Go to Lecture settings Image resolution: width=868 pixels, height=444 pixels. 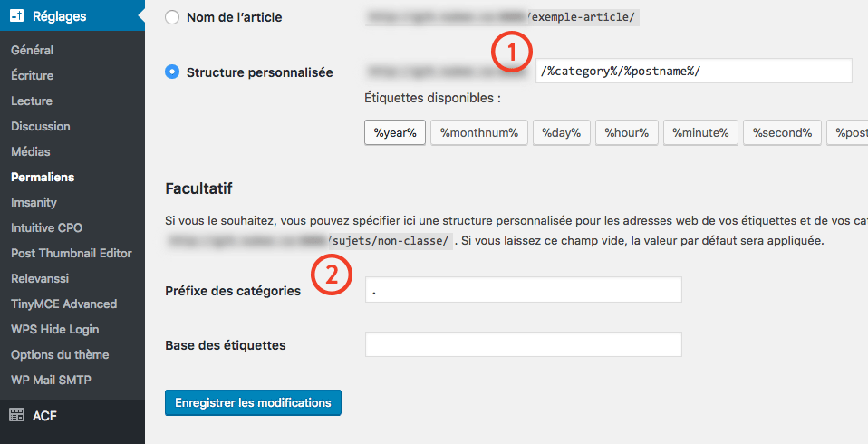(32, 101)
